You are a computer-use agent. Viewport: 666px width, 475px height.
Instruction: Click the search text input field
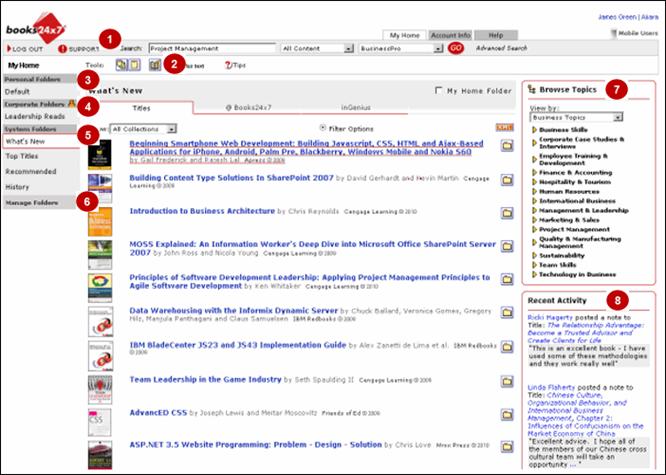click(x=211, y=47)
